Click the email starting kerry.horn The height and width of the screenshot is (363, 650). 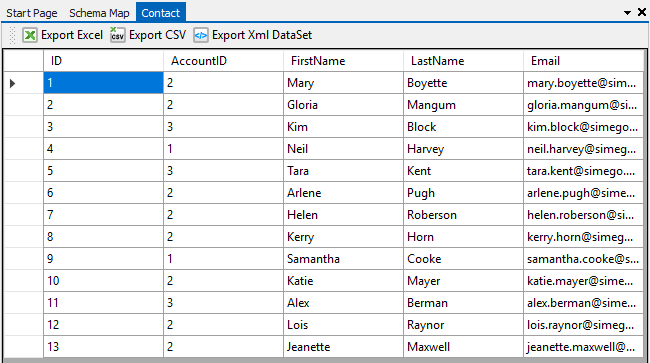tap(583, 237)
